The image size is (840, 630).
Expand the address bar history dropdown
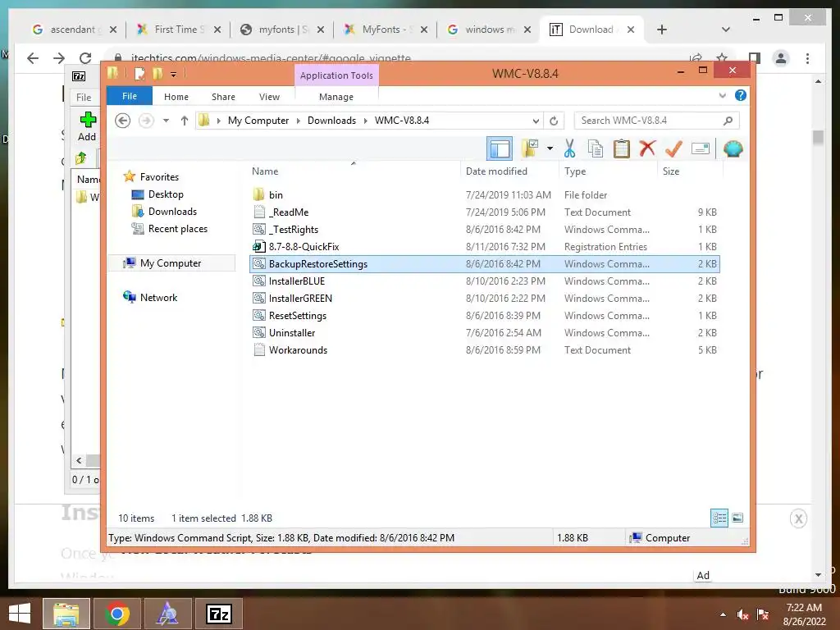click(x=535, y=121)
